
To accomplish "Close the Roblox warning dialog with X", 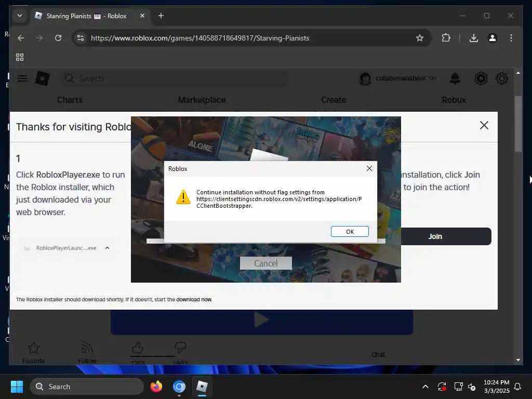I will click(369, 169).
